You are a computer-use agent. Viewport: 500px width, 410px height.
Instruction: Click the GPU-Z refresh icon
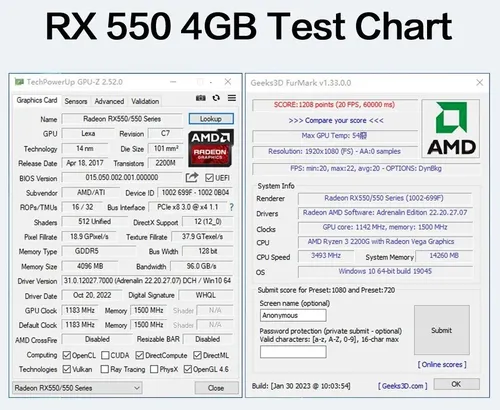coord(216,98)
